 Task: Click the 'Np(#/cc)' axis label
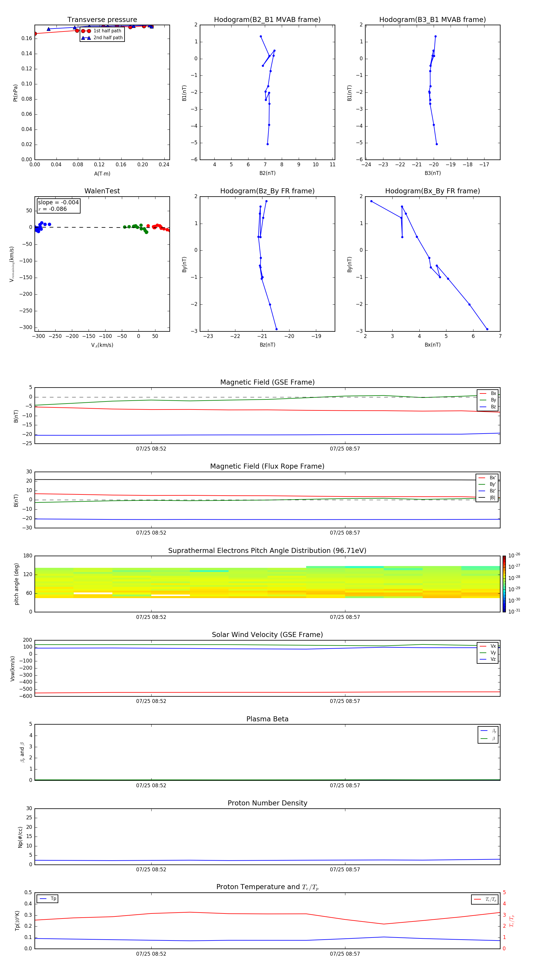20,837
